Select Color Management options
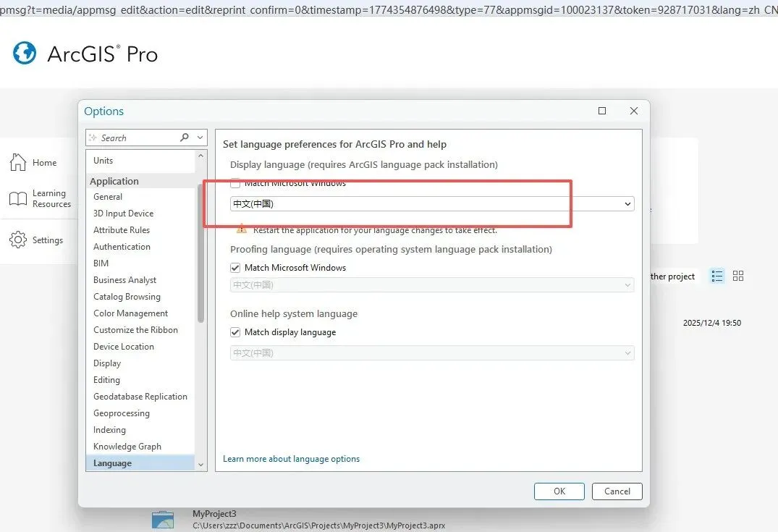The image size is (778, 532). click(131, 313)
